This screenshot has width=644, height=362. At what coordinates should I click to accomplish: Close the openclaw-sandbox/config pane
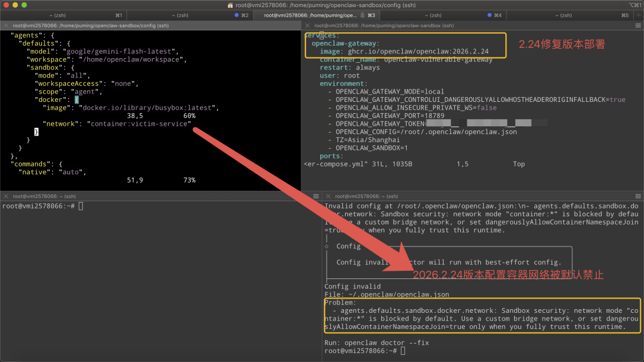6,25
